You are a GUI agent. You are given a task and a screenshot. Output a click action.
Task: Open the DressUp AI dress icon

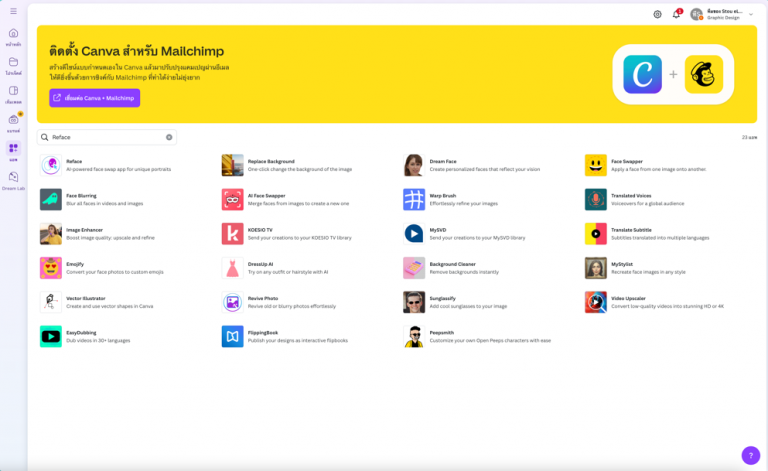pos(232,268)
